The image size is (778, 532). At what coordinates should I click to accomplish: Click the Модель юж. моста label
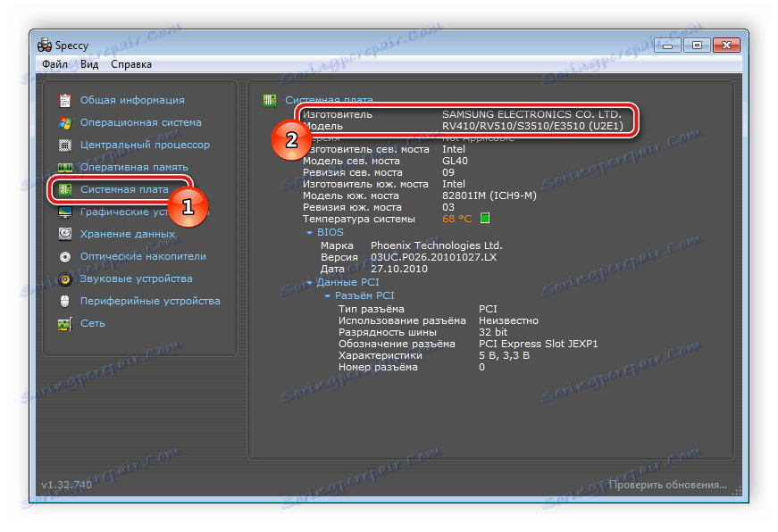[351, 195]
